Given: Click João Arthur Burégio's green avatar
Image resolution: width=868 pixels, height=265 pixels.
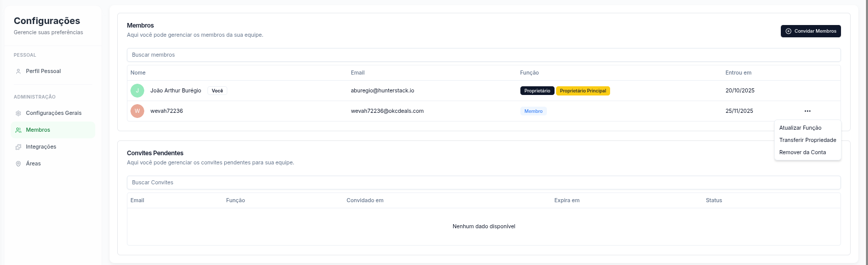Looking at the screenshot, I should pos(137,91).
